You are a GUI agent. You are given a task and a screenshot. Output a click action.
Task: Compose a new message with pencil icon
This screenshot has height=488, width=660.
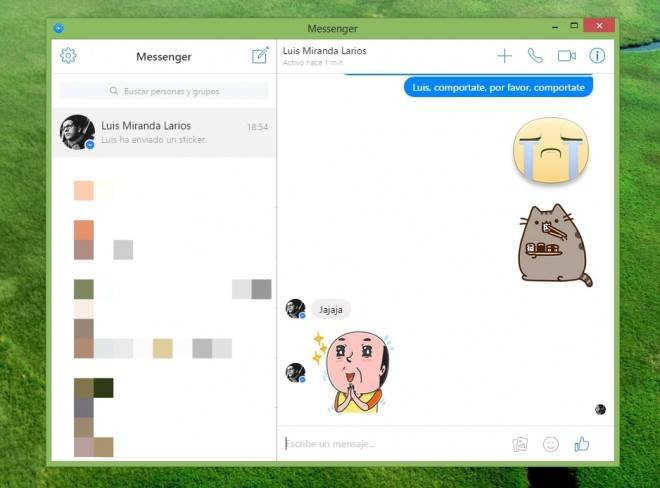pos(260,55)
